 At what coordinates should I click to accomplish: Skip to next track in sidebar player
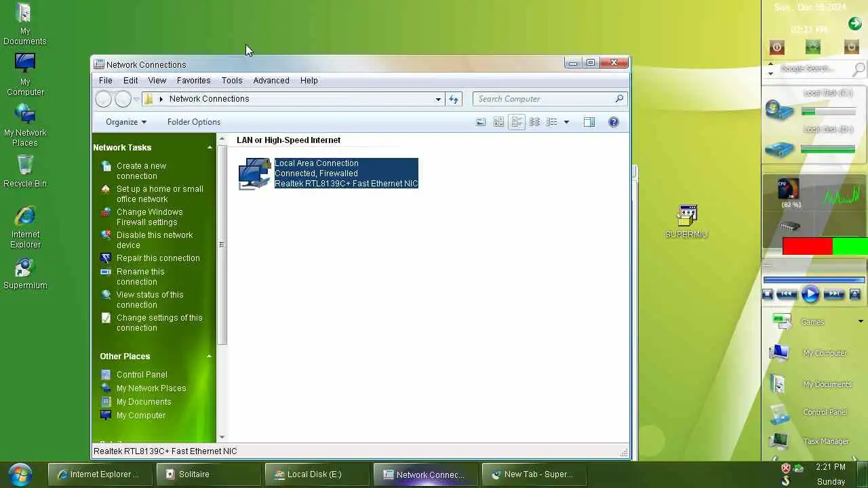[x=833, y=294]
